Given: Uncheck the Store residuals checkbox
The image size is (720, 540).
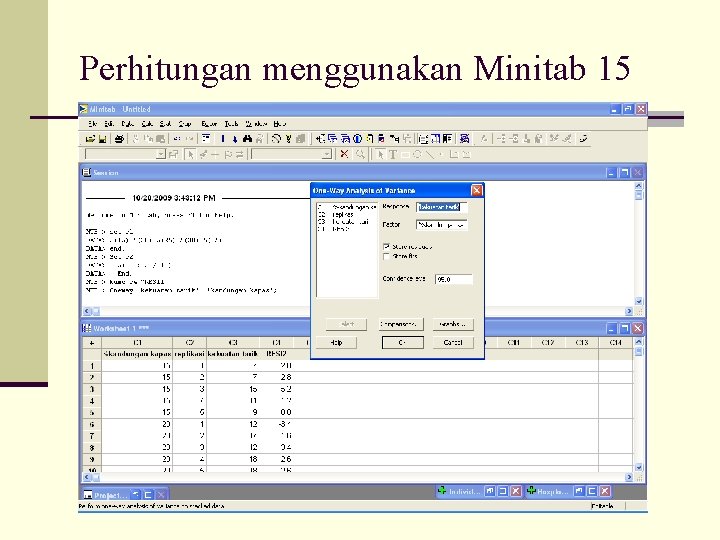Looking at the screenshot, I should point(386,247).
